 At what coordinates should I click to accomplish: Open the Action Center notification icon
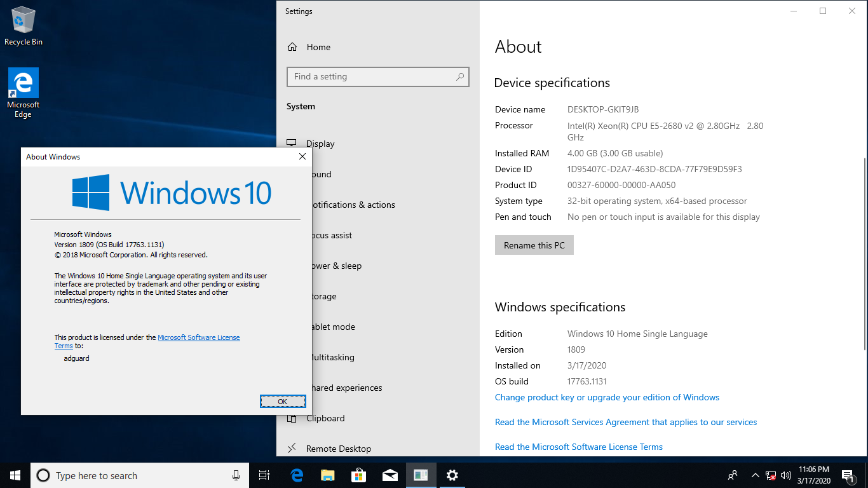point(848,475)
